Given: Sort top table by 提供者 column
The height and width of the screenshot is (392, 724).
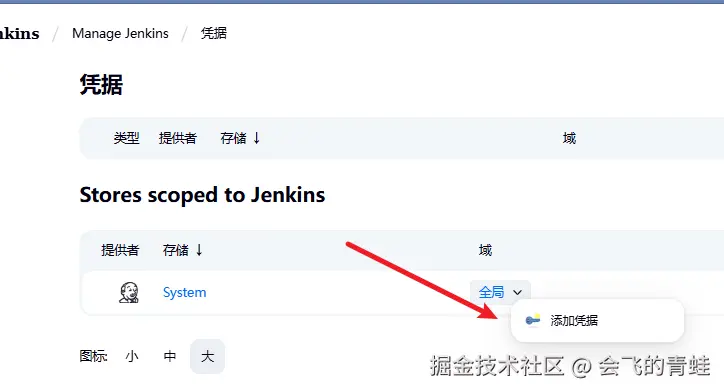Looking at the screenshot, I should [178, 138].
